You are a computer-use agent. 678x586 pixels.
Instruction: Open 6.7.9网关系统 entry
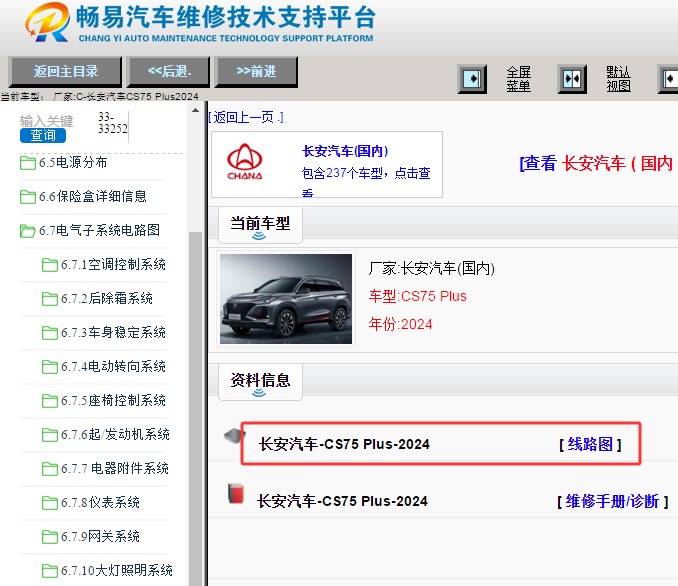100,537
